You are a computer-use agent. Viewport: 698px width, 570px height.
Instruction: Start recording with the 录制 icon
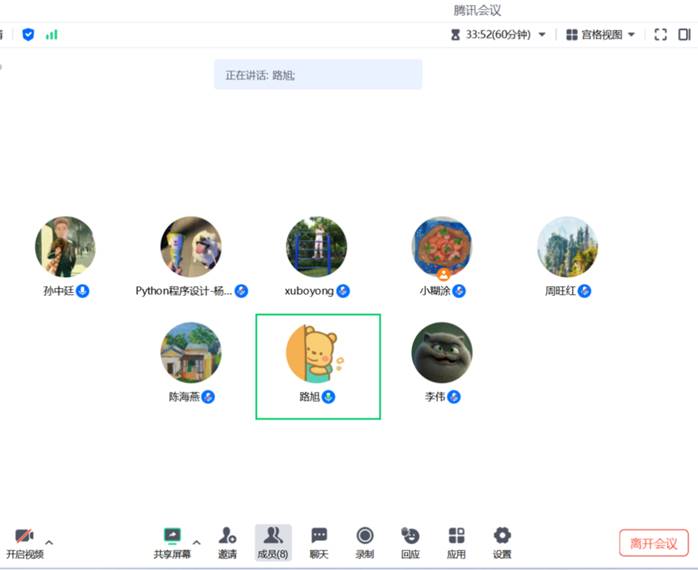[365, 541]
